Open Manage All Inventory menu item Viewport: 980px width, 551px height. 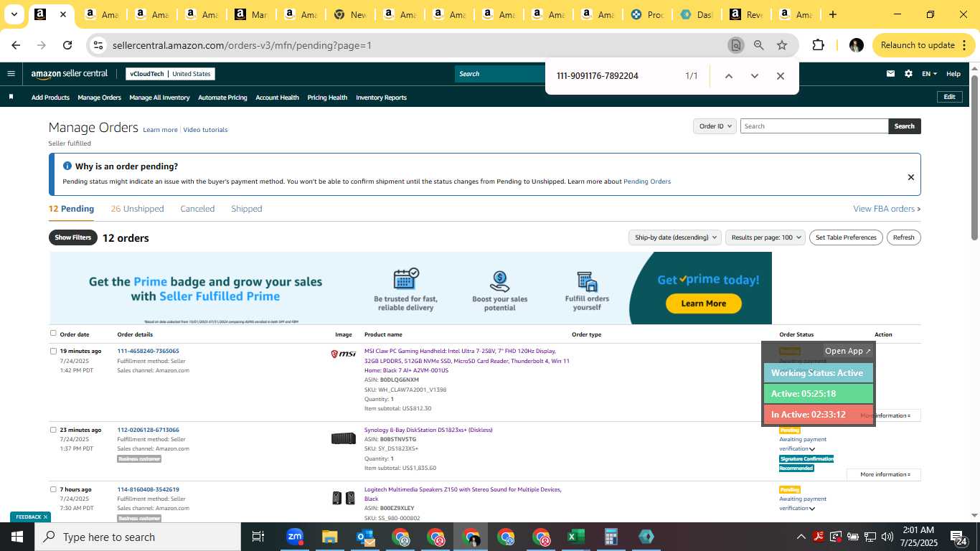point(159,98)
